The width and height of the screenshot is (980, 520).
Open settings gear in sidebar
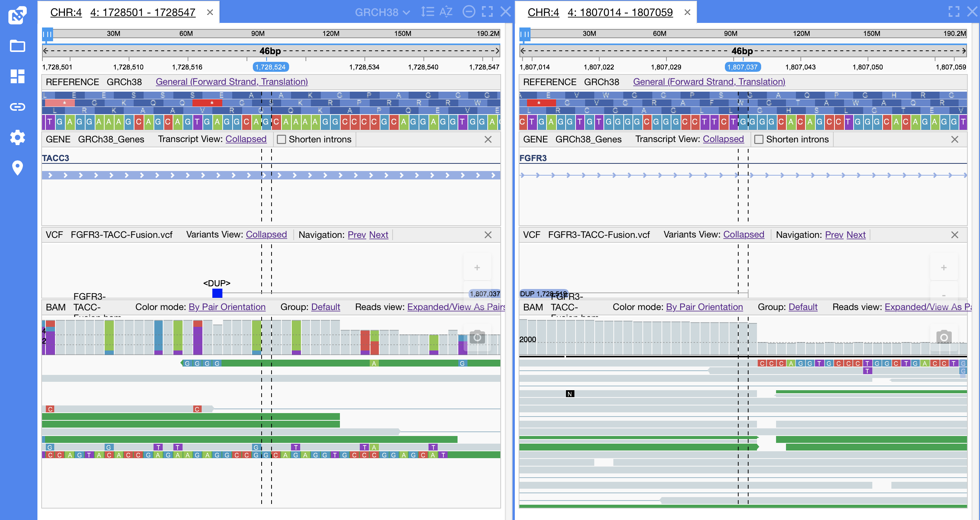pos(18,137)
